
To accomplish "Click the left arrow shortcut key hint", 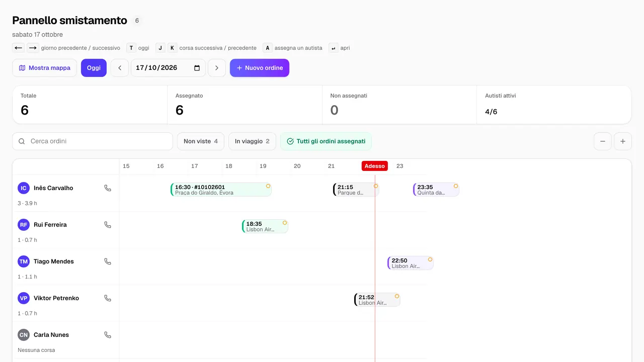I will tap(19, 48).
